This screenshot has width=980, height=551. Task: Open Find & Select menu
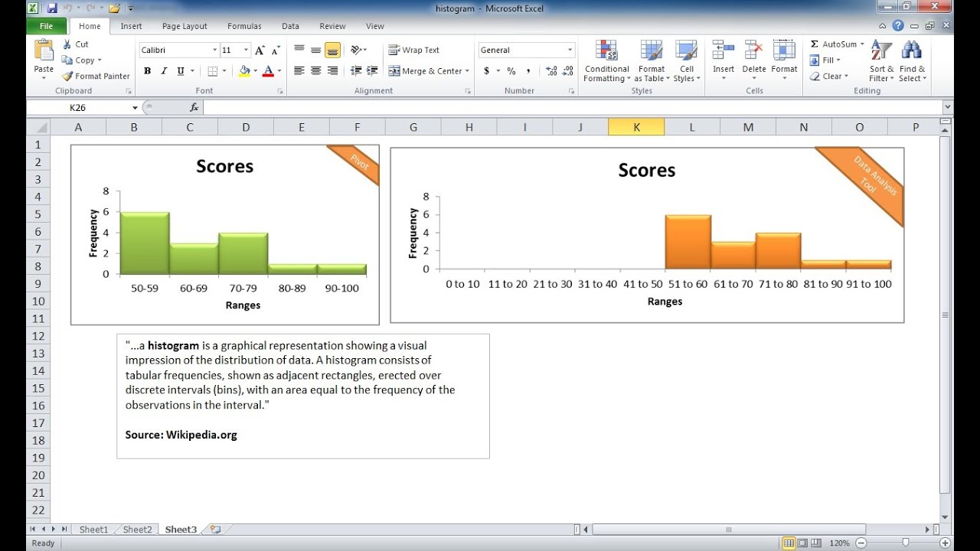tap(912, 61)
